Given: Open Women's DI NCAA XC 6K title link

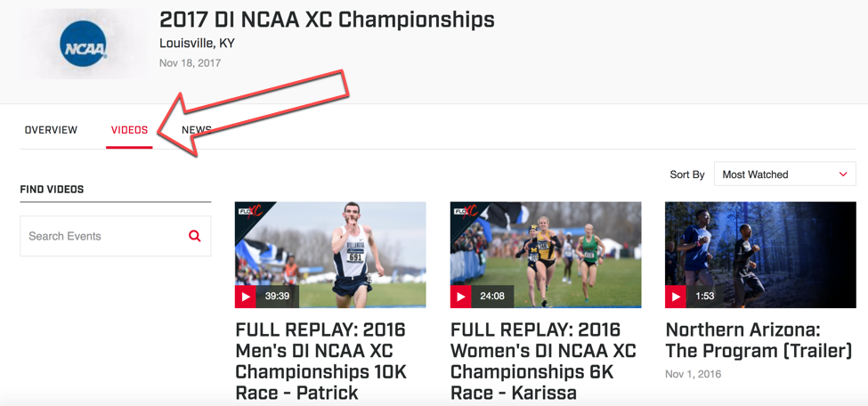Looking at the screenshot, I should coord(543,361).
